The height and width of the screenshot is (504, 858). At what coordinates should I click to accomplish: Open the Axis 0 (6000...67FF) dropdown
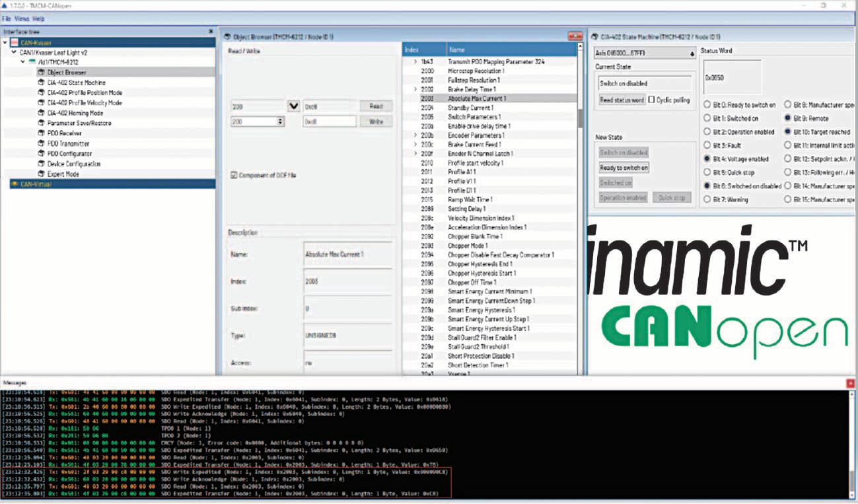click(644, 54)
